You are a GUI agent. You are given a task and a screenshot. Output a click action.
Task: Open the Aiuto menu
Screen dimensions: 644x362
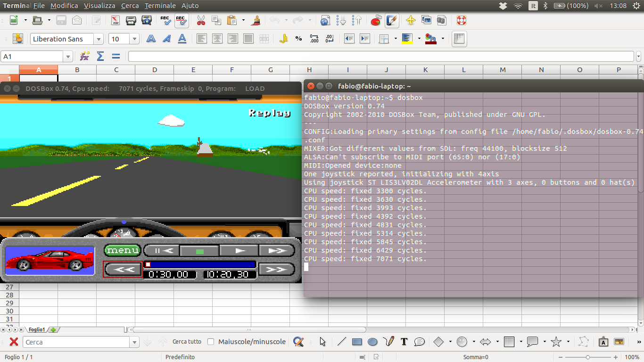(x=190, y=6)
